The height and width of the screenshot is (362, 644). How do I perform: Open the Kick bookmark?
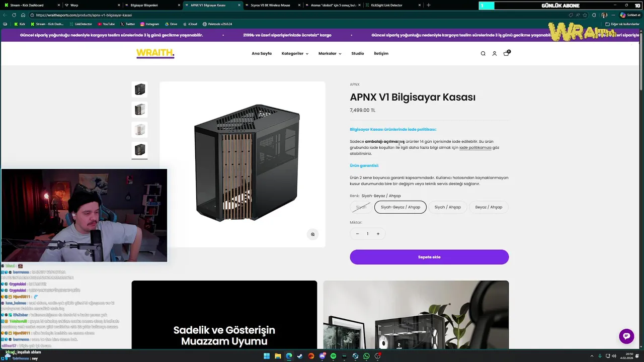coord(20,24)
